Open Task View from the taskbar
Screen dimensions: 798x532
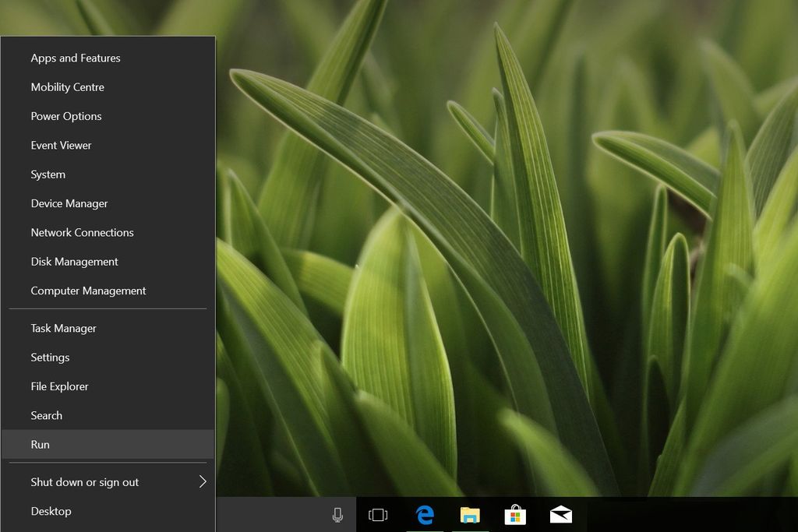(378, 515)
